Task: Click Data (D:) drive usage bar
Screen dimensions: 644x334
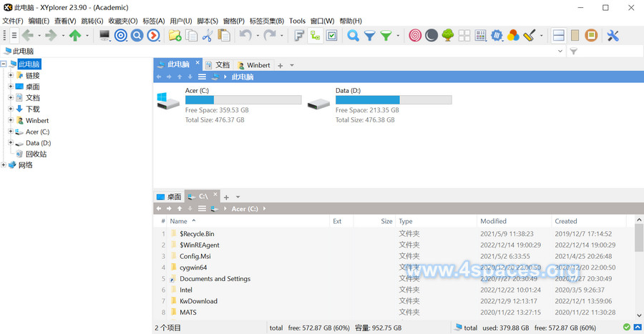Action: click(393, 101)
